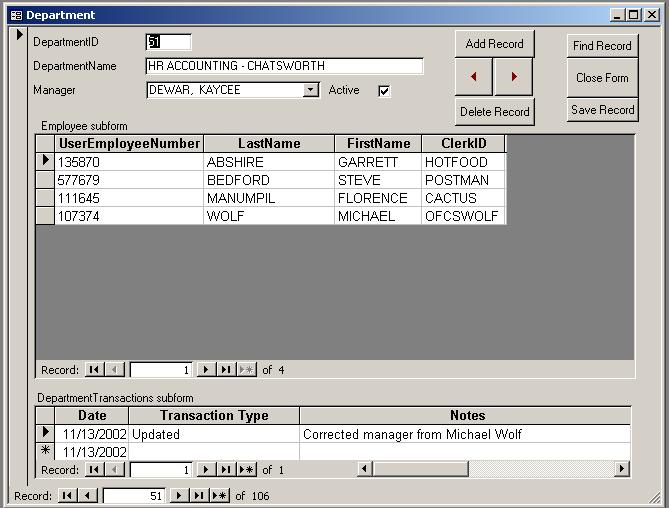The image size is (669, 508).
Task: Click transactions scrollbar left arrow
Action: tap(365, 469)
